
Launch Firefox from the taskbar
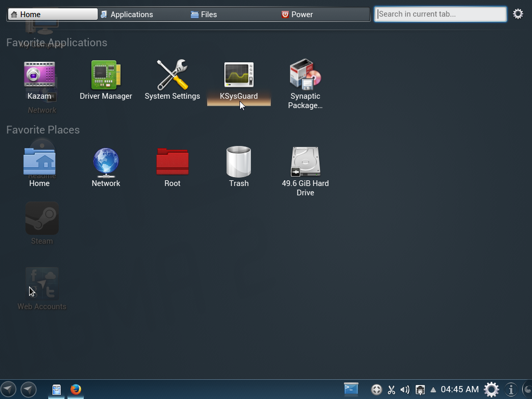[x=76, y=389]
